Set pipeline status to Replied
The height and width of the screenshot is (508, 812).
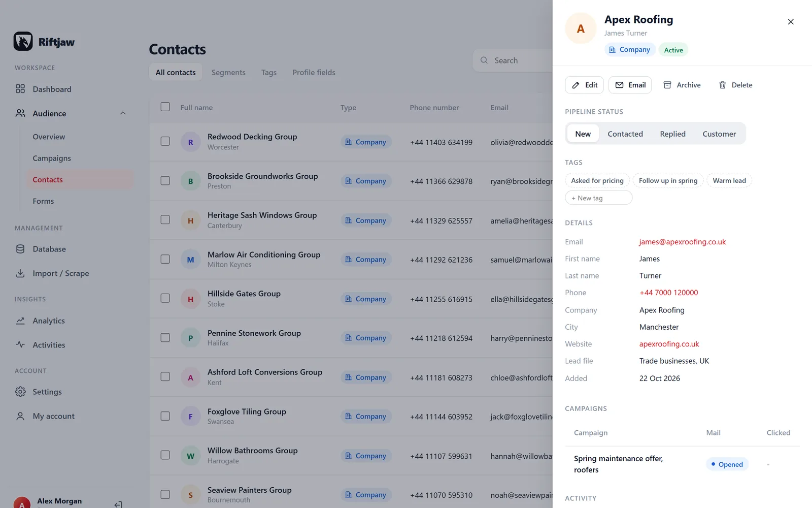[672, 134]
